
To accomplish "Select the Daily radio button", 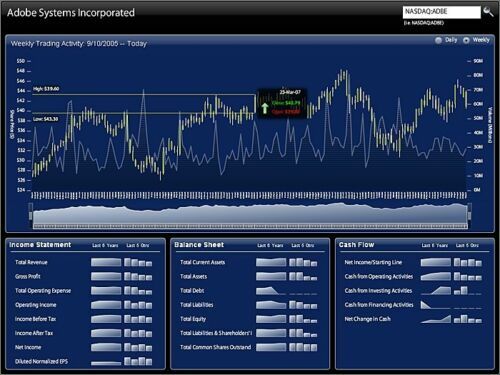I will tap(438, 40).
